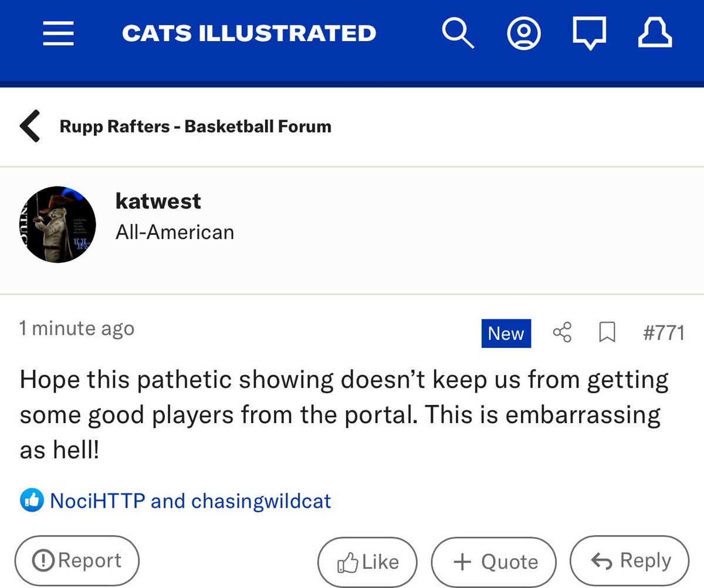704x588 pixels.
Task: Open the alerts bell icon
Action: 655,33
